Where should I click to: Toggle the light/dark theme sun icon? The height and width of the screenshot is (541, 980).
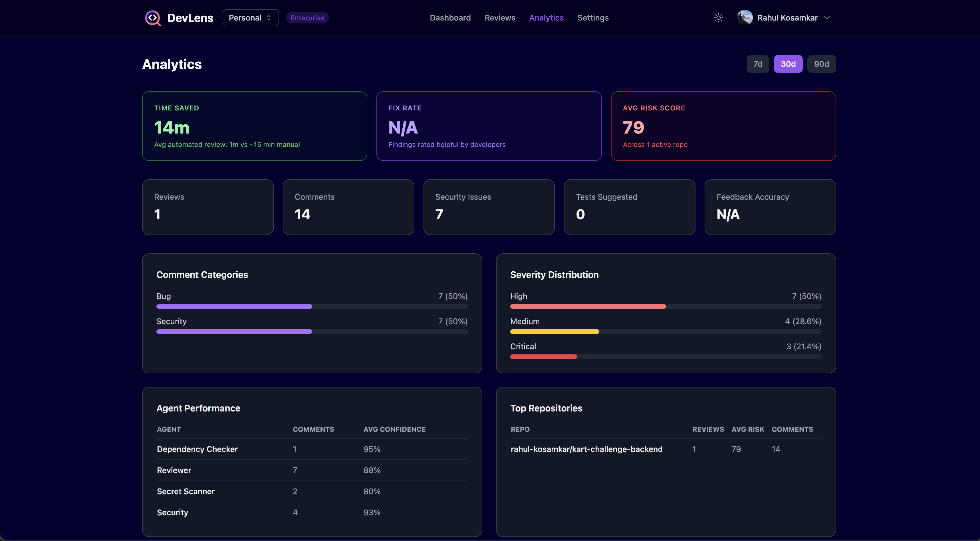(x=718, y=18)
